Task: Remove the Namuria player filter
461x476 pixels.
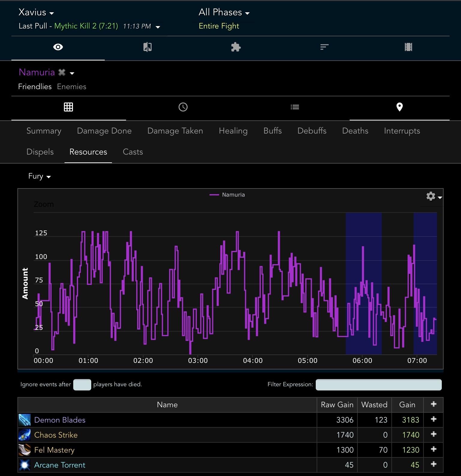Action: point(62,72)
